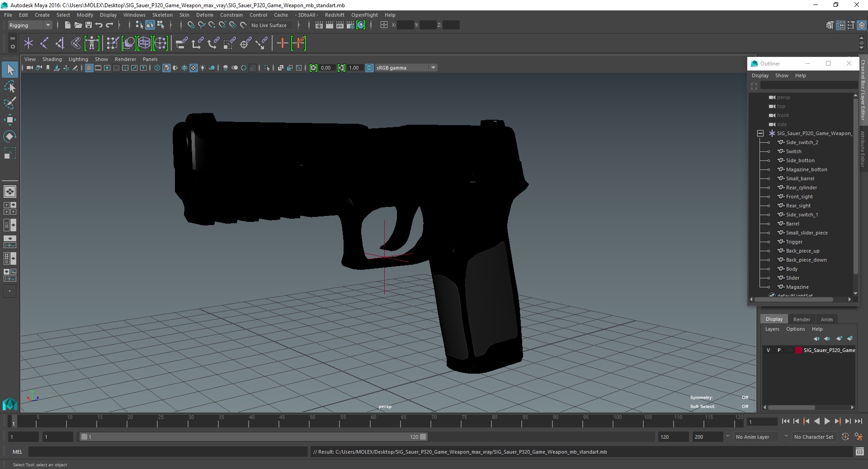Toggle smooth shade all in viewport

pos(166,68)
